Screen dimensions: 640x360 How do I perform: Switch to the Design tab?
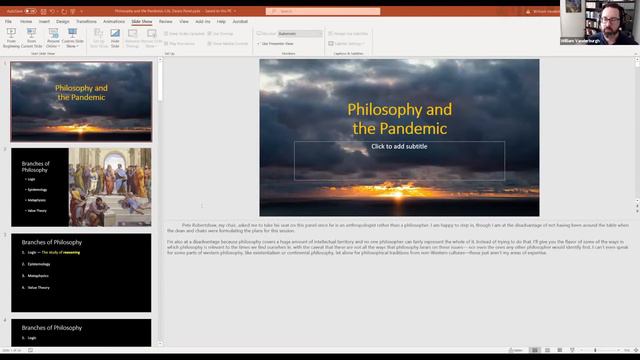click(62, 22)
